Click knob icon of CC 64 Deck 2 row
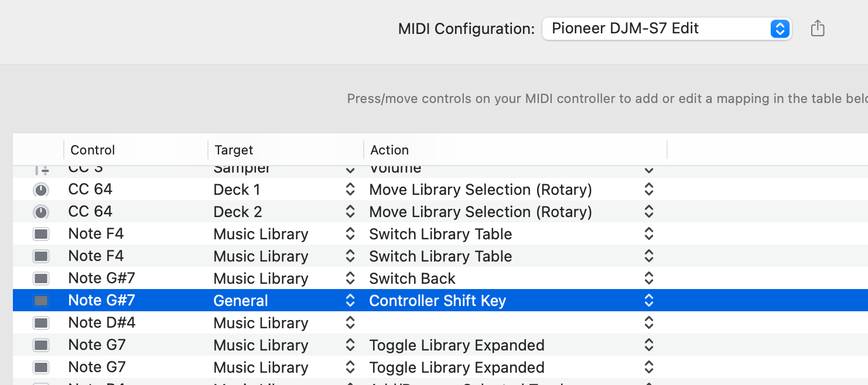 tap(41, 212)
